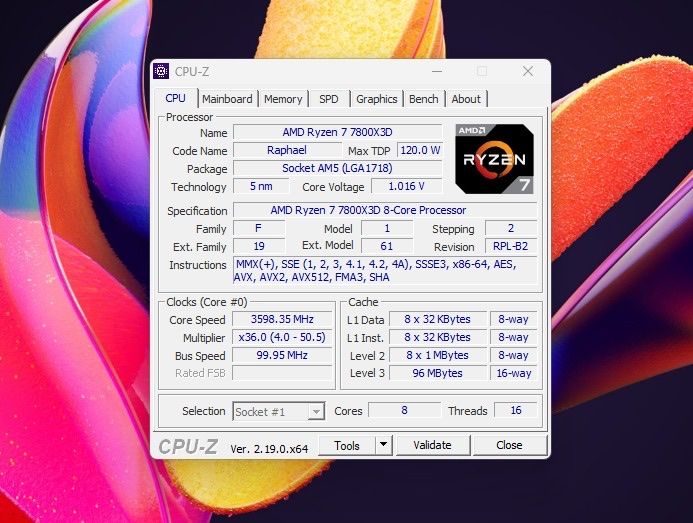Click the Package value Socket AM5 (LGA1718)
The width and height of the screenshot is (693, 523).
coord(337,168)
